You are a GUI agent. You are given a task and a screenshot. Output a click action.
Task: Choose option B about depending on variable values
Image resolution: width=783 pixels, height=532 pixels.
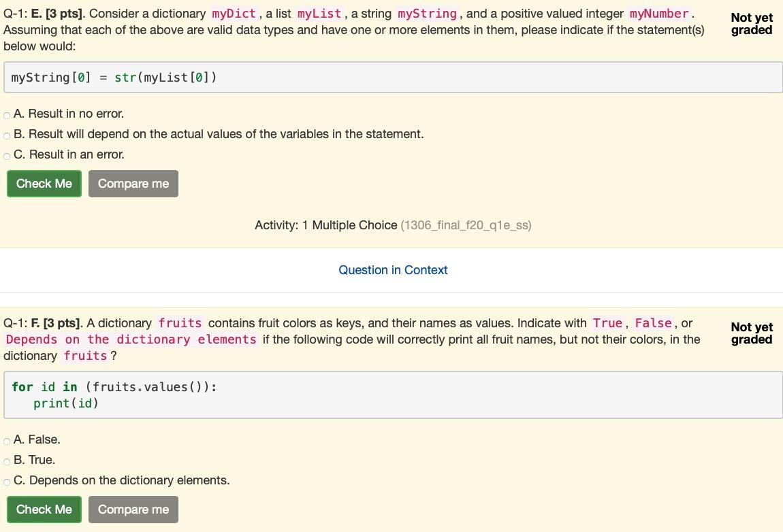(7, 135)
